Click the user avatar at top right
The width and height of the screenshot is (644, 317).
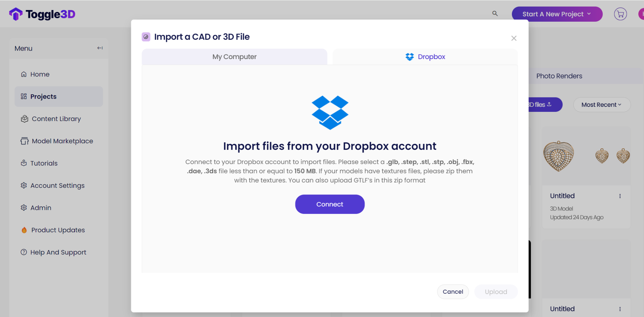[x=641, y=14]
